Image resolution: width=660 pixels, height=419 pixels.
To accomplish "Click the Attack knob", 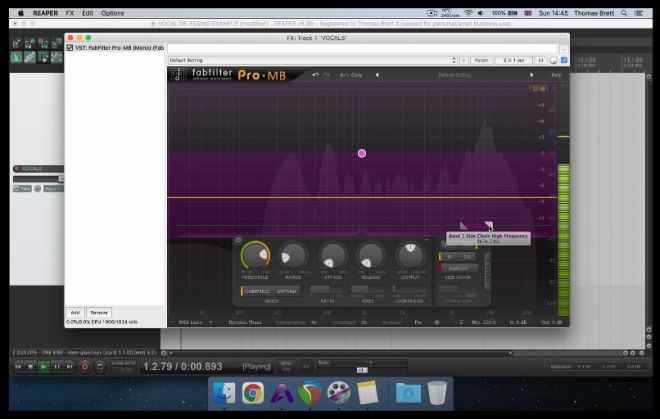I will [333, 256].
